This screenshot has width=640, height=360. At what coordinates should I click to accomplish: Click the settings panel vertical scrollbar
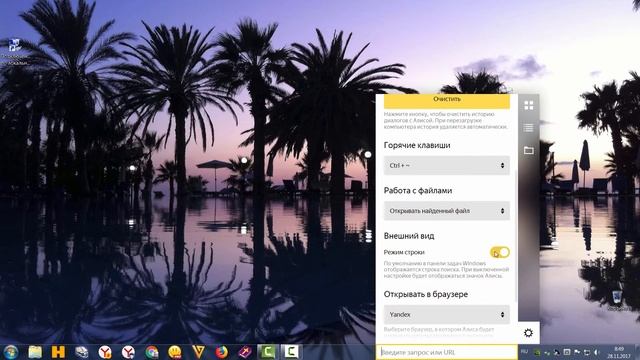click(516, 237)
